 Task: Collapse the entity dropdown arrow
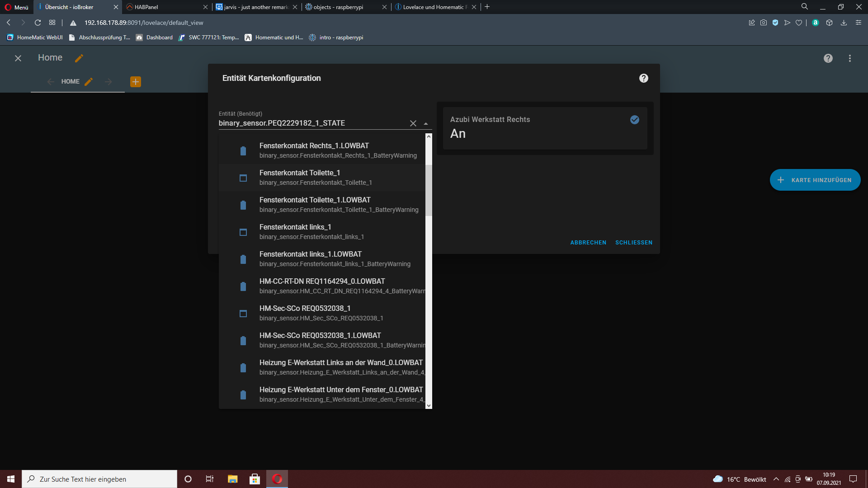click(425, 123)
